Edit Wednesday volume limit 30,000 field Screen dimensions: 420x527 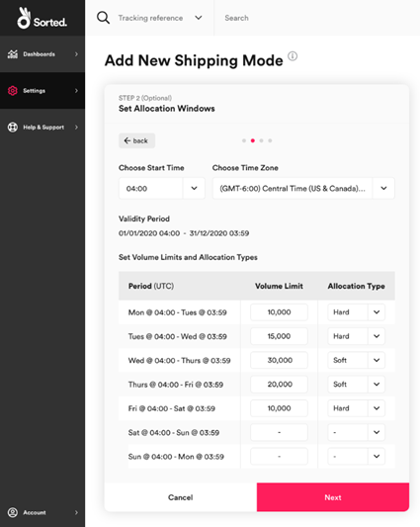(x=279, y=360)
